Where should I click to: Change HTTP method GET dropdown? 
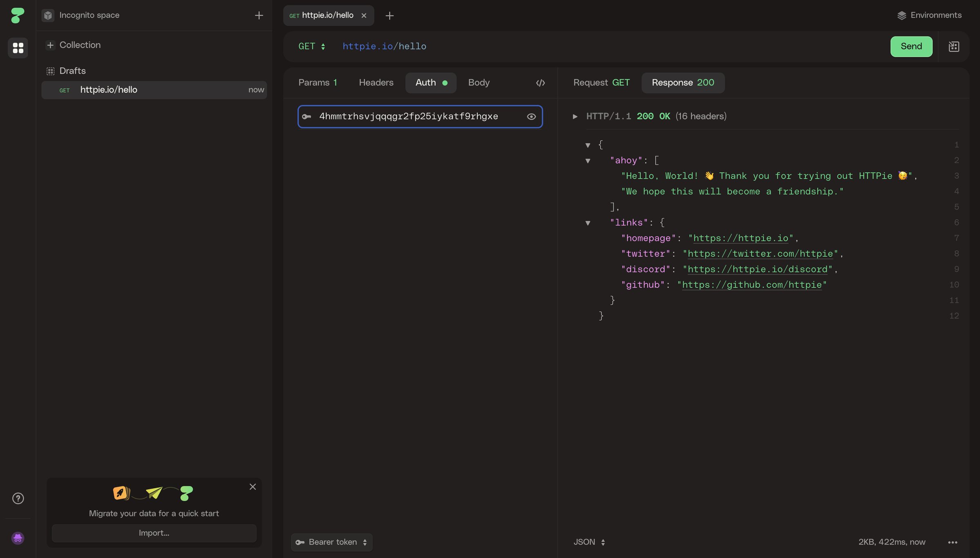tap(312, 47)
